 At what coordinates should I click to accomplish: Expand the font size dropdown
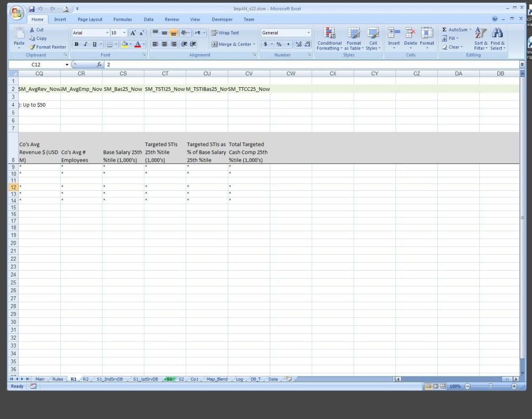click(124, 33)
